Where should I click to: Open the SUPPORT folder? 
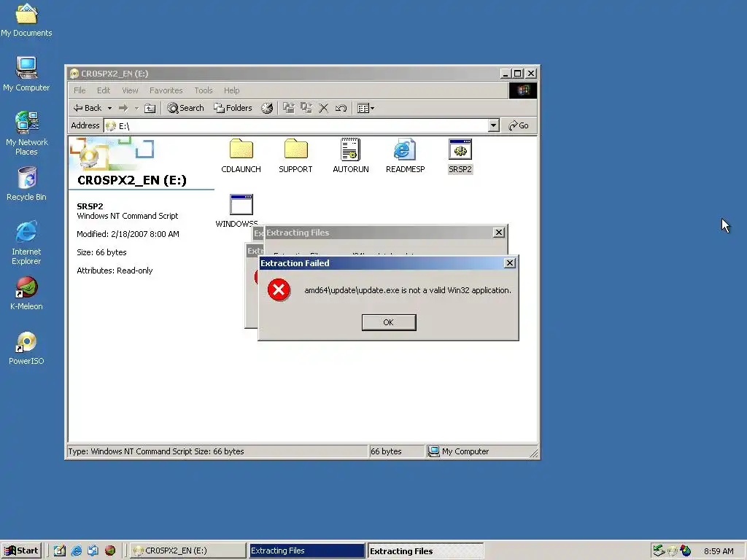click(x=295, y=156)
